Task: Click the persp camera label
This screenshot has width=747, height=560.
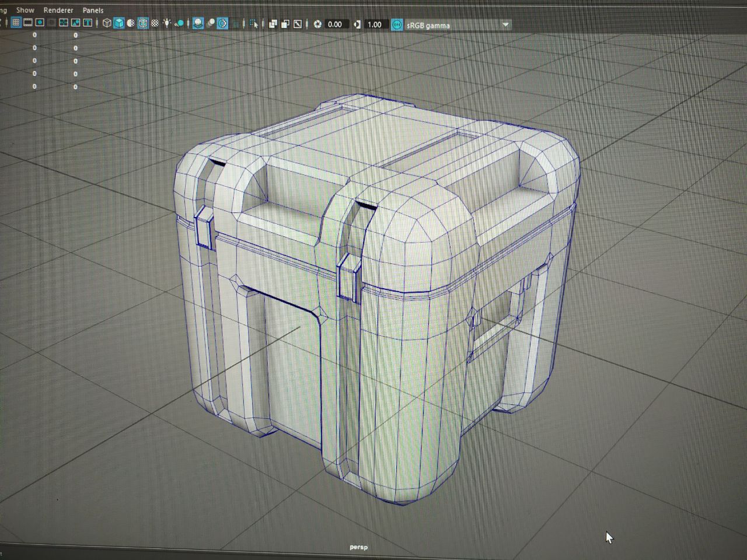Action: (x=358, y=547)
